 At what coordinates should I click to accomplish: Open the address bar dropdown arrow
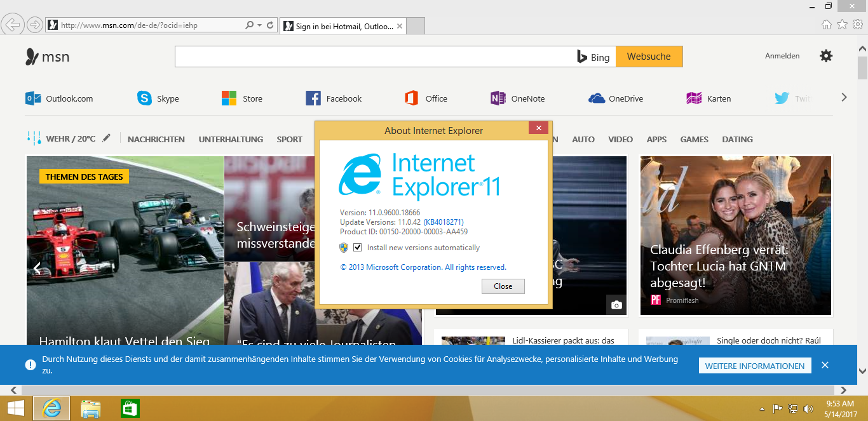(x=259, y=25)
